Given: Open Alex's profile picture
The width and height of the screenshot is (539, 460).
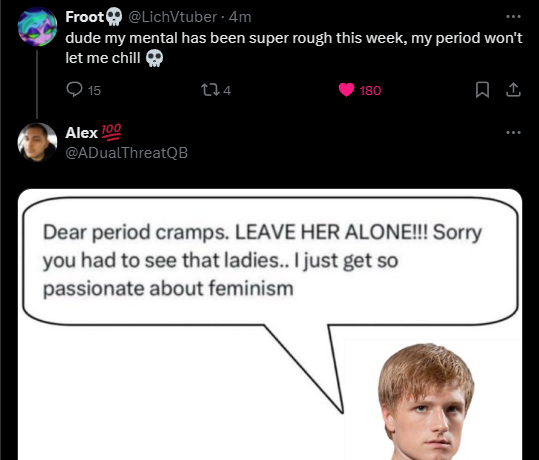Looking at the screenshot, I should [x=37, y=142].
